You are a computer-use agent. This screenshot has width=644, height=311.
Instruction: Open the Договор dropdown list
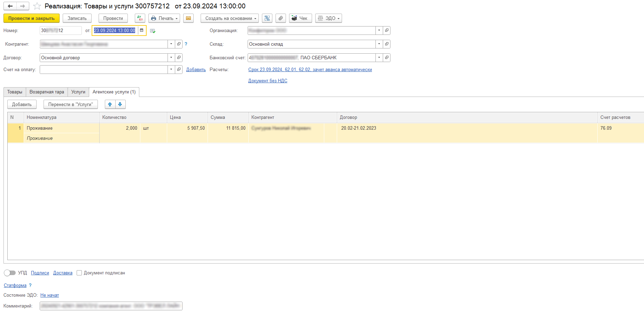[x=171, y=58]
